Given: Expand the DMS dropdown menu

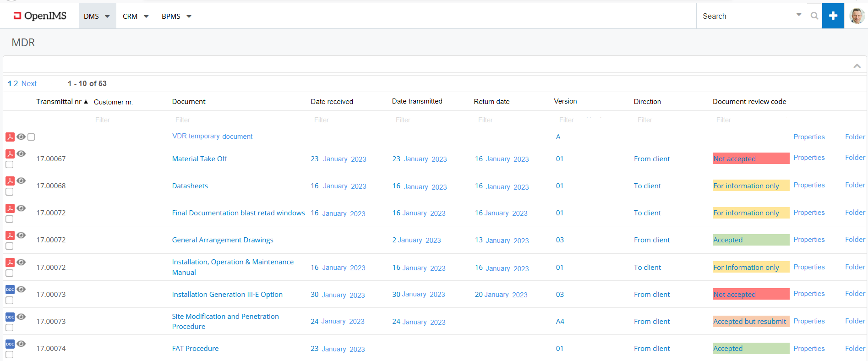Looking at the screenshot, I should tap(97, 16).
